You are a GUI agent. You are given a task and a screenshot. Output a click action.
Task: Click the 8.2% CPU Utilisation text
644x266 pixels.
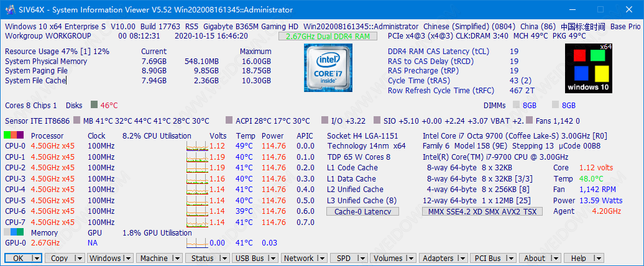tap(157, 135)
